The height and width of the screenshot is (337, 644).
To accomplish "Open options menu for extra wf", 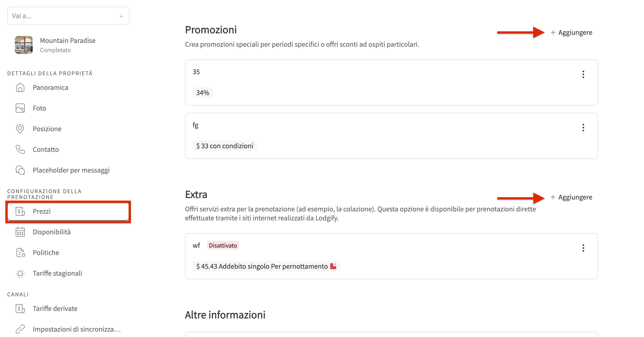I will coord(583,248).
